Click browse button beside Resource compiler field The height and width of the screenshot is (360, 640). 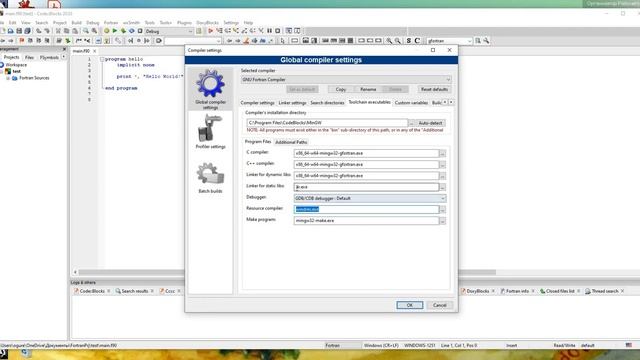click(442, 210)
